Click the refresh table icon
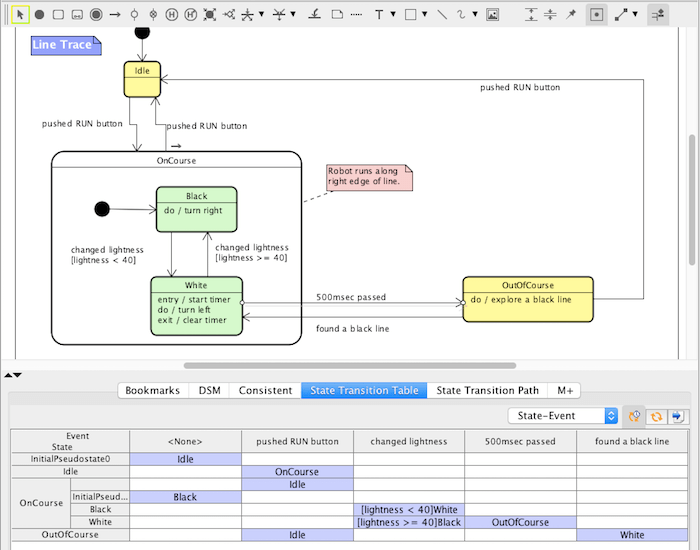The width and height of the screenshot is (700, 550). click(657, 416)
